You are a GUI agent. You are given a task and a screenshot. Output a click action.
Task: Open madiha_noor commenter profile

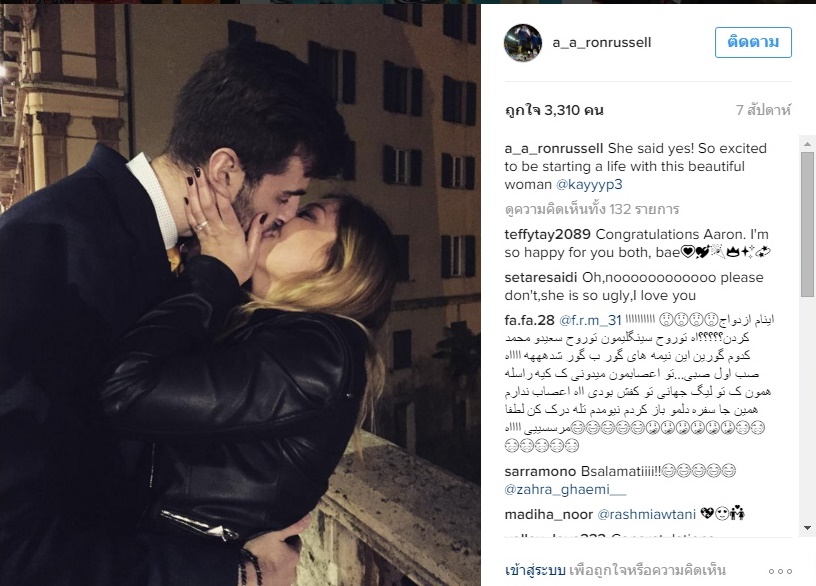click(x=549, y=515)
